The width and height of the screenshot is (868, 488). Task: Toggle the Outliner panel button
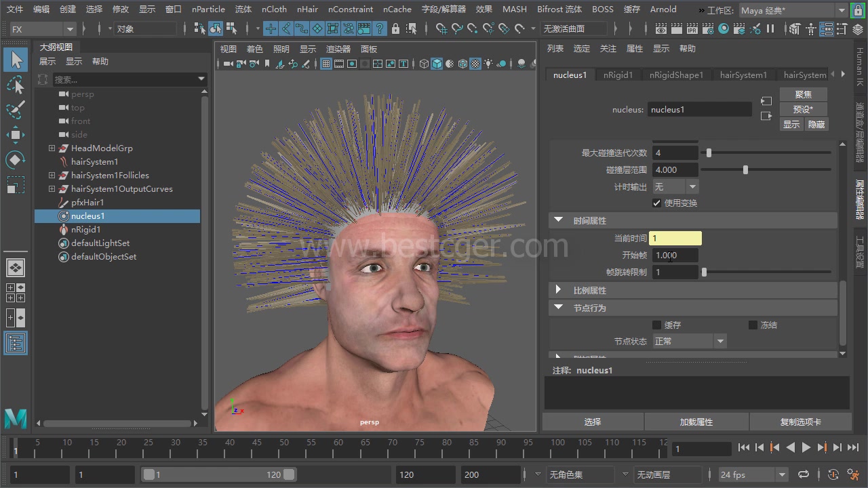pyautogui.click(x=16, y=343)
